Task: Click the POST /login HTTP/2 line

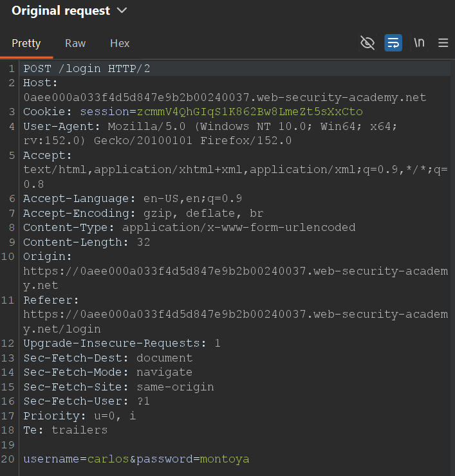Action: [87, 69]
